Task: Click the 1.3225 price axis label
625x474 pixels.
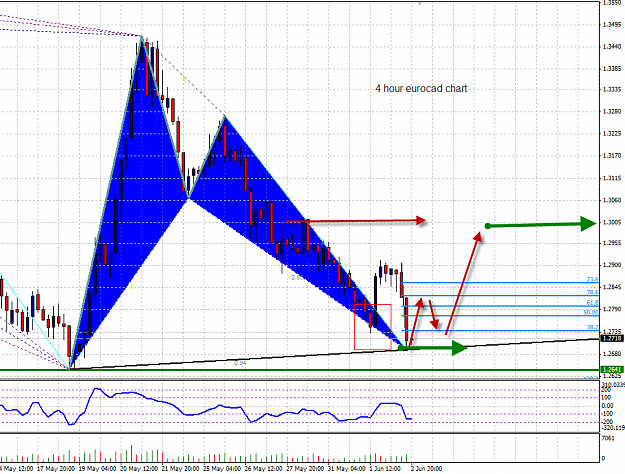Action: point(612,134)
